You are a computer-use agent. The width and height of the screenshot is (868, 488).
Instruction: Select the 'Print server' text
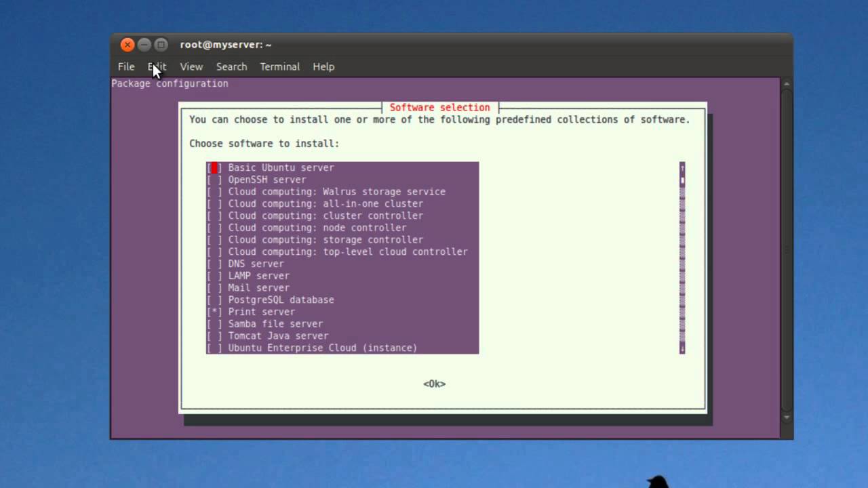click(262, 312)
